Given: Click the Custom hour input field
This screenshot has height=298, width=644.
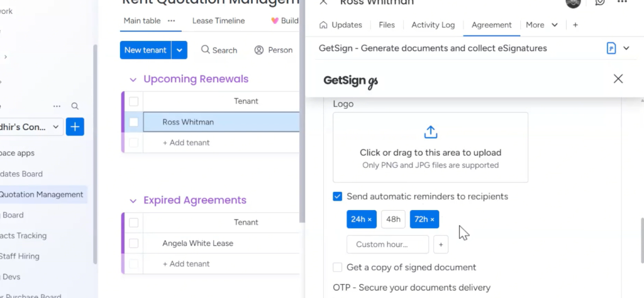Looking at the screenshot, I should coord(387,245).
